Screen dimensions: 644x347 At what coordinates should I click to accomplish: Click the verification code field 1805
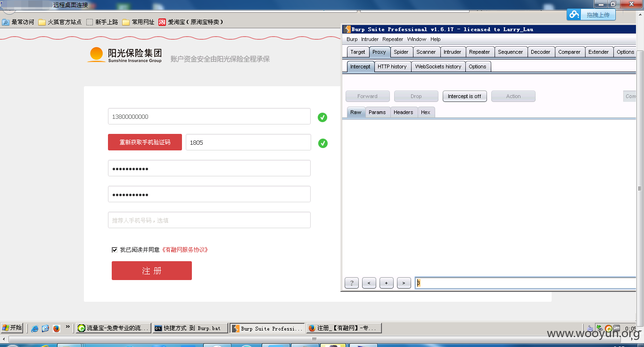click(248, 142)
